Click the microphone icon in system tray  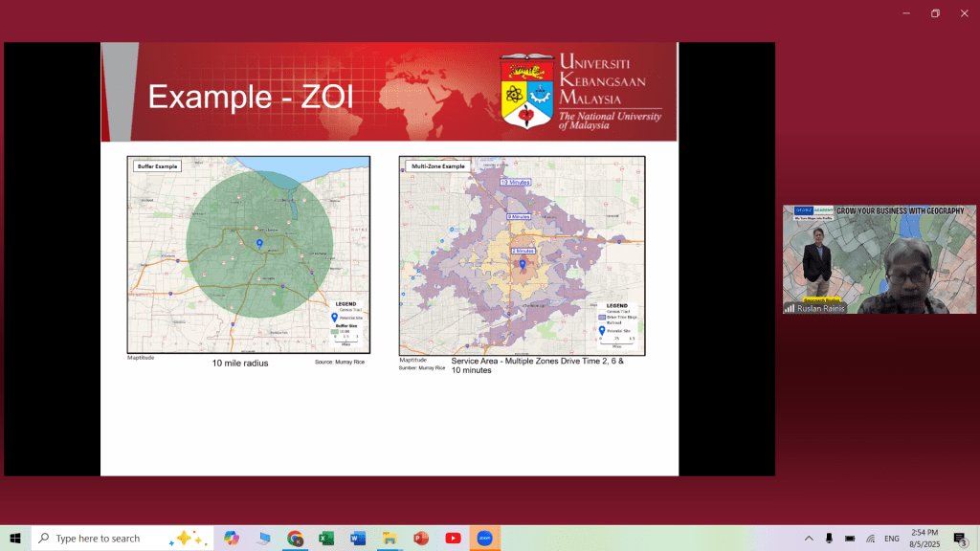(829, 539)
